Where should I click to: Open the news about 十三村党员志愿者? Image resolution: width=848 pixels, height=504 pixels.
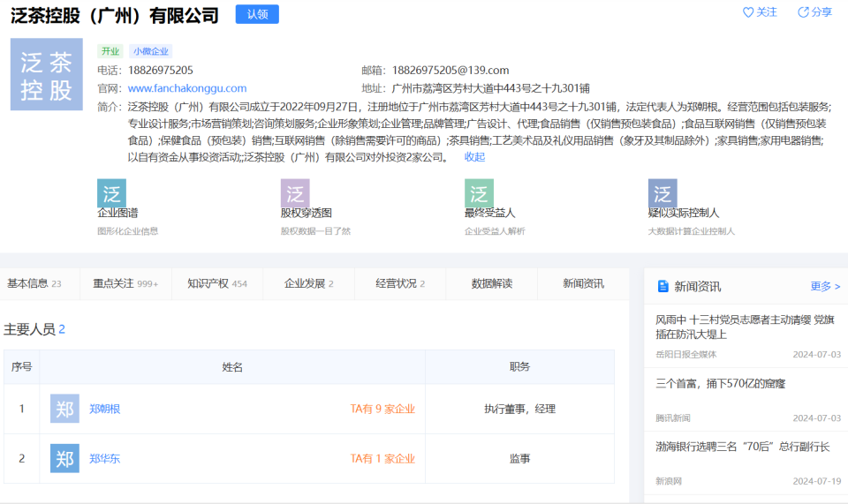pyautogui.click(x=745, y=327)
